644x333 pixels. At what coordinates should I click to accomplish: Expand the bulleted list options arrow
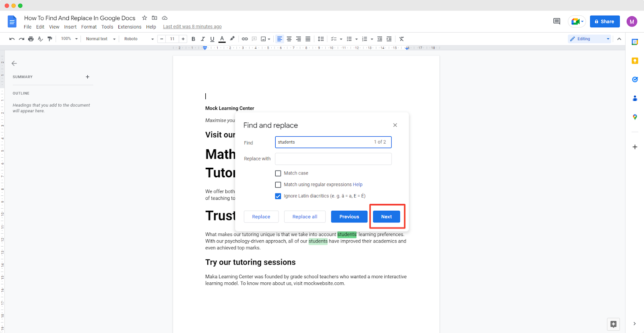[x=357, y=39]
